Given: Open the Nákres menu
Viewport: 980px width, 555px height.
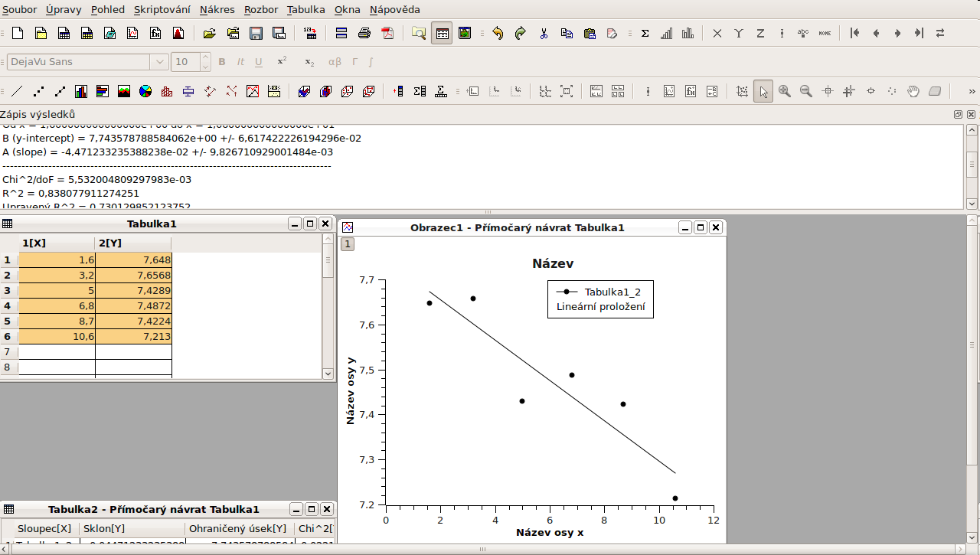Looking at the screenshot, I should click(217, 10).
